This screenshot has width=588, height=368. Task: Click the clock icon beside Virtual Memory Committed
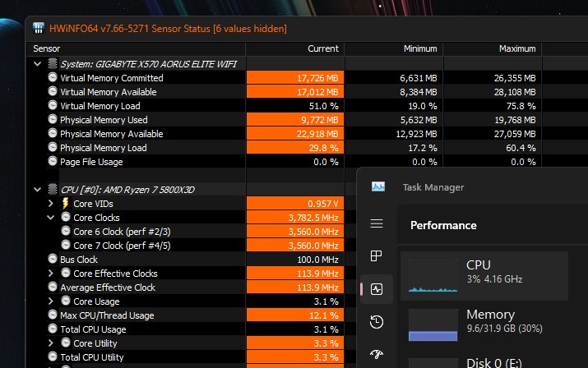click(53, 77)
